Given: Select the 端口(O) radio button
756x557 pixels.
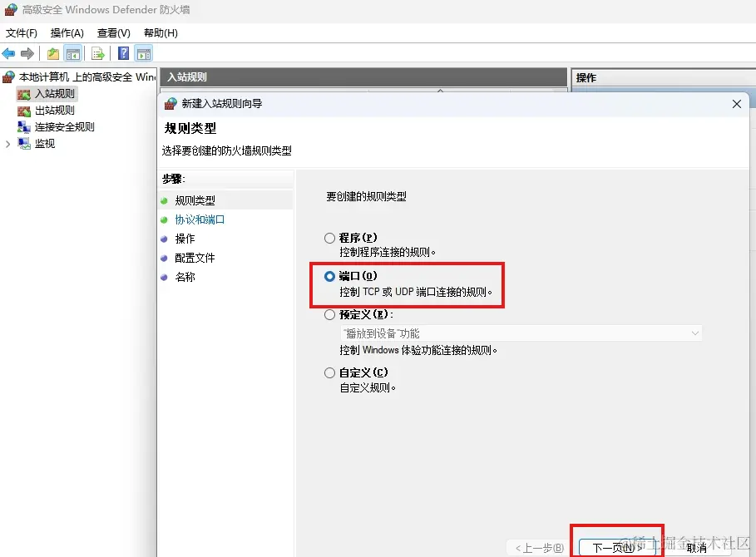Looking at the screenshot, I should (329, 277).
